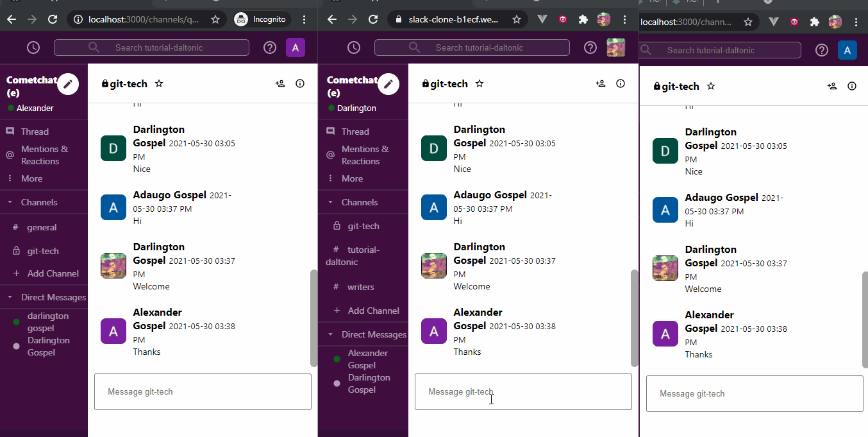Click blue A avatar in right window top bar
This screenshot has width=868, height=437.
coord(847,50)
